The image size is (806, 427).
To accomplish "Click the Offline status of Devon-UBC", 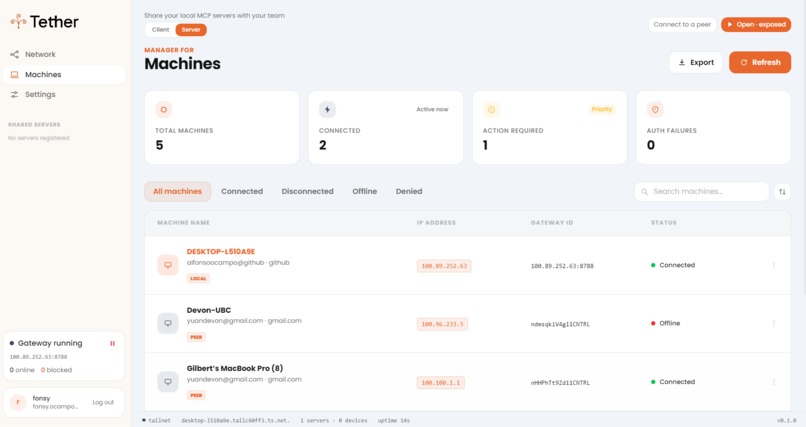I will coord(665,323).
